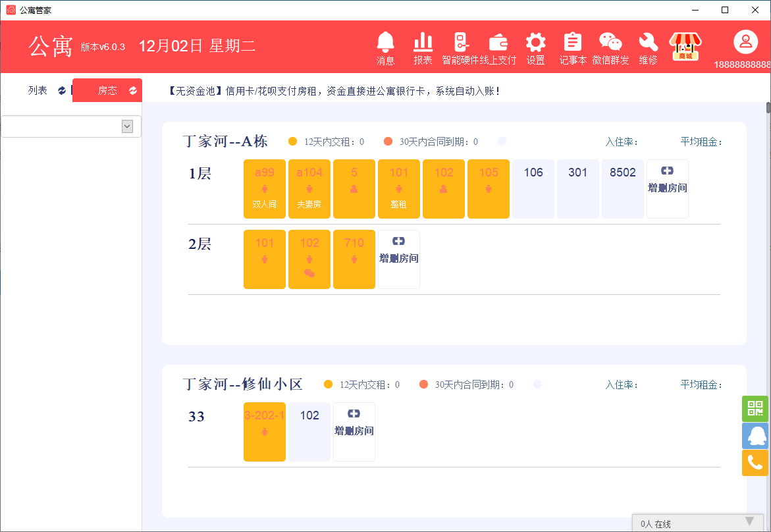Open room 5 card on 1层
771x532 pixels.
pyautogui.click(x=354, y=189)
